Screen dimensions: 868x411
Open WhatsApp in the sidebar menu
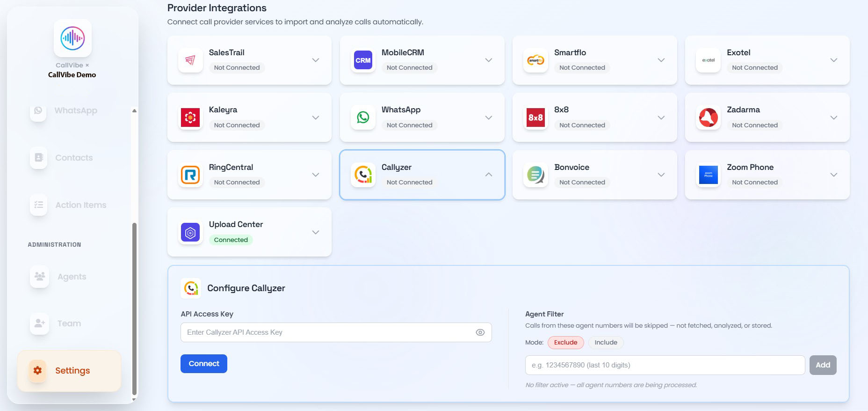[69, 110]
